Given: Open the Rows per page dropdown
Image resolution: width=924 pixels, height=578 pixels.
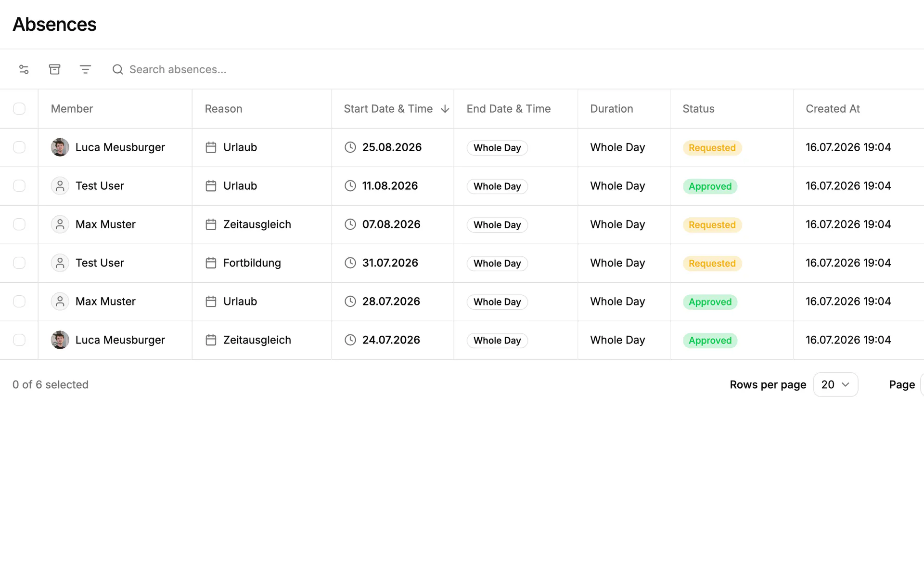Looking at the screenshot, I should 835,385.
